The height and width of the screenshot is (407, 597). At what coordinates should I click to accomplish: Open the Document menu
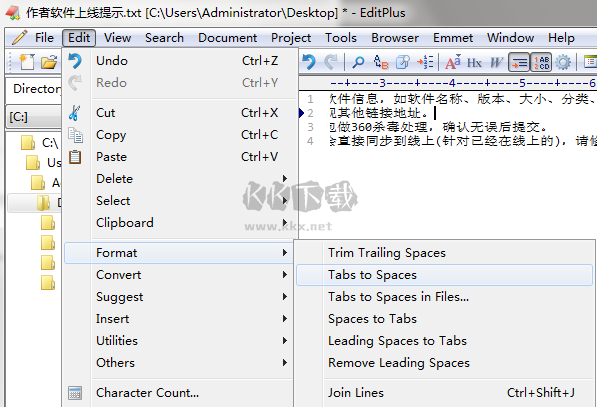[228, 38]
